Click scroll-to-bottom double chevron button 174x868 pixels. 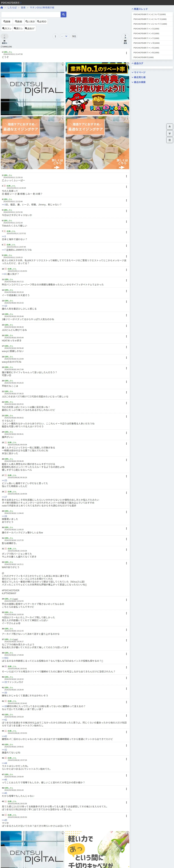pos(170,133)
